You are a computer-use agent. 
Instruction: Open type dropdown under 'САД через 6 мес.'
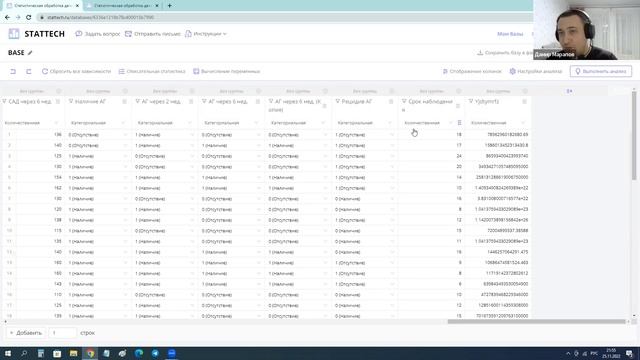[56, 123]
